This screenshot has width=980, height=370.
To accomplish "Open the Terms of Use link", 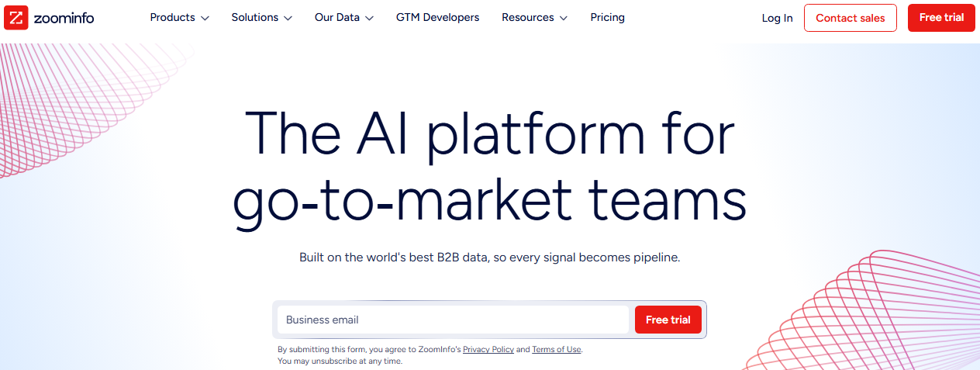I will (556, 350).
